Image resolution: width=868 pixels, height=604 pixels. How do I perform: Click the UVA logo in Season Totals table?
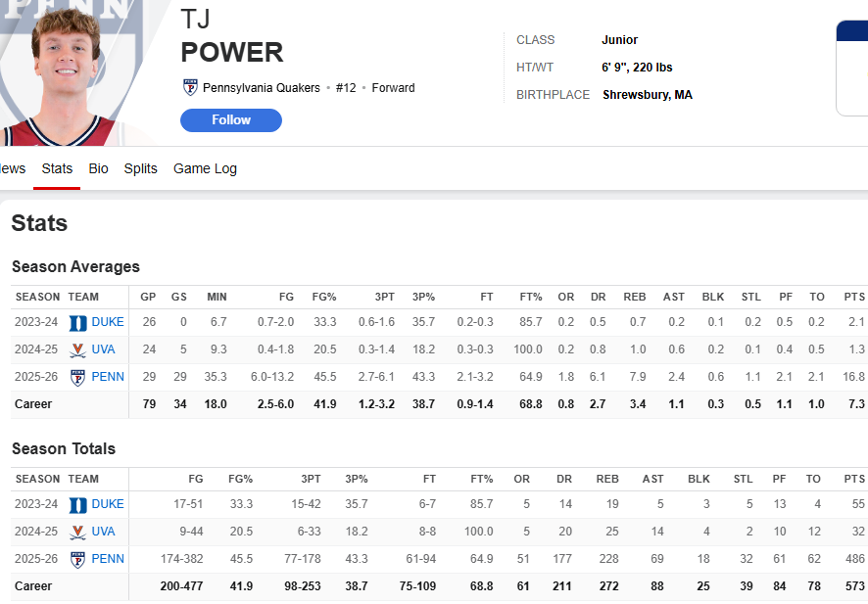tap(77, 532)
